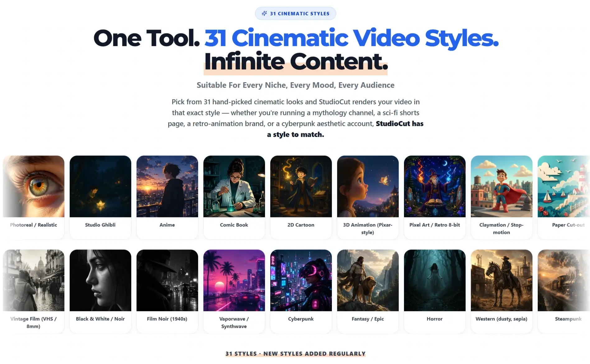This screenshot has height=364, width=590.
Task: Pick the Paper Cut-out seaside thumbnail
Action: [x=564, y=186]
